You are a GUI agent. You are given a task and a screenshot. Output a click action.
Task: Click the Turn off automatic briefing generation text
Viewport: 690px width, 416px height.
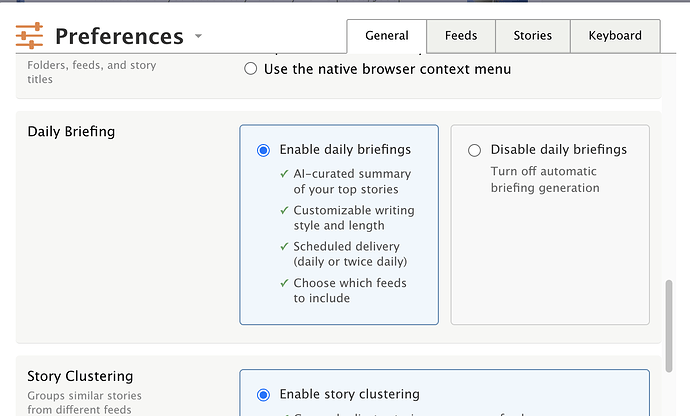[x=545, y=179]
